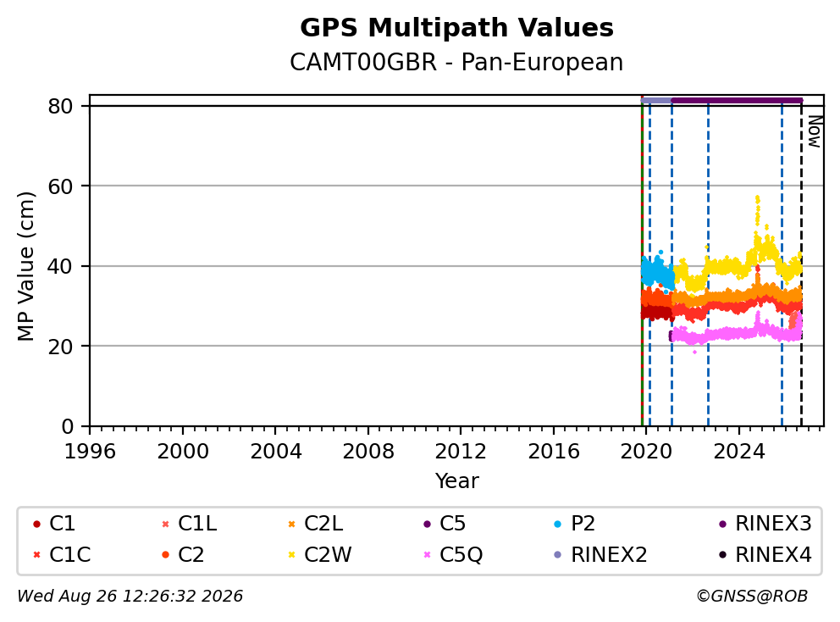This screenshot has height=622, width=840.
Task: Click the RINEX4 legend label
Action: coord(774,555)
